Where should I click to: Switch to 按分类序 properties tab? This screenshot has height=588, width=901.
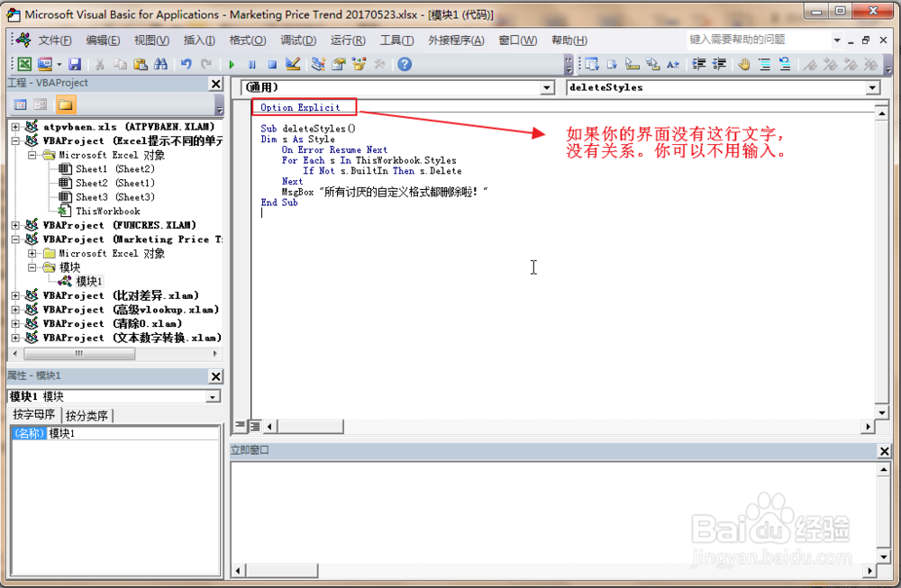point(86,416)
